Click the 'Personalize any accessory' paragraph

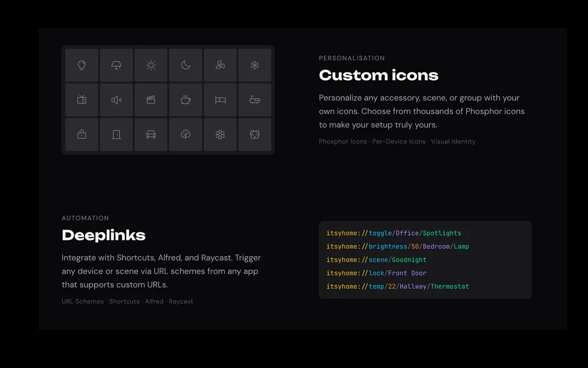(421, 111)
